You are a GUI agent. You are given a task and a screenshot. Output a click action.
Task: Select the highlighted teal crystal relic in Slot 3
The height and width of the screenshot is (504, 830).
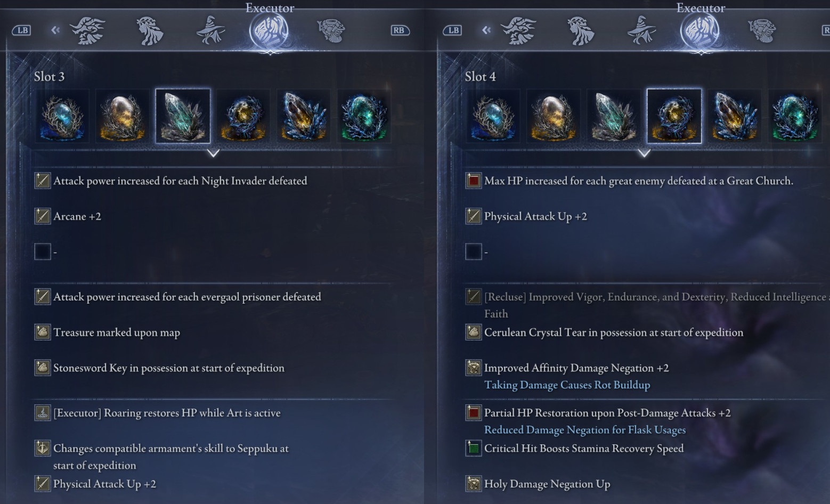(183, 116)
